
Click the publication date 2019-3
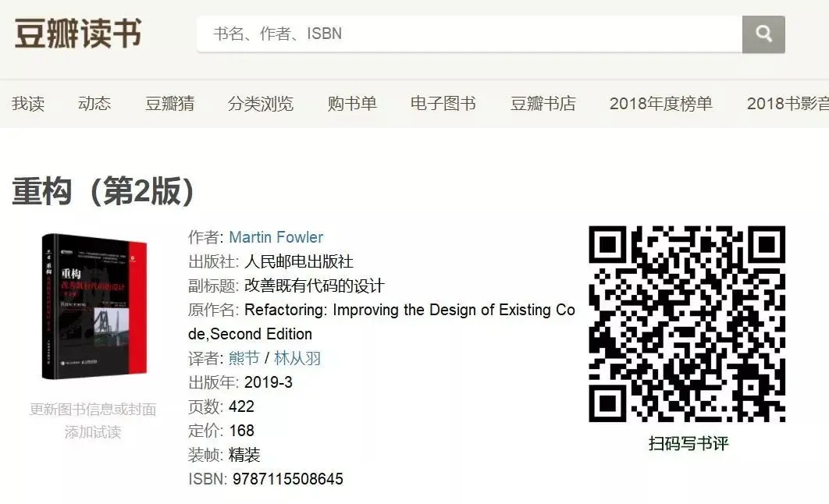tap(269, 382)
